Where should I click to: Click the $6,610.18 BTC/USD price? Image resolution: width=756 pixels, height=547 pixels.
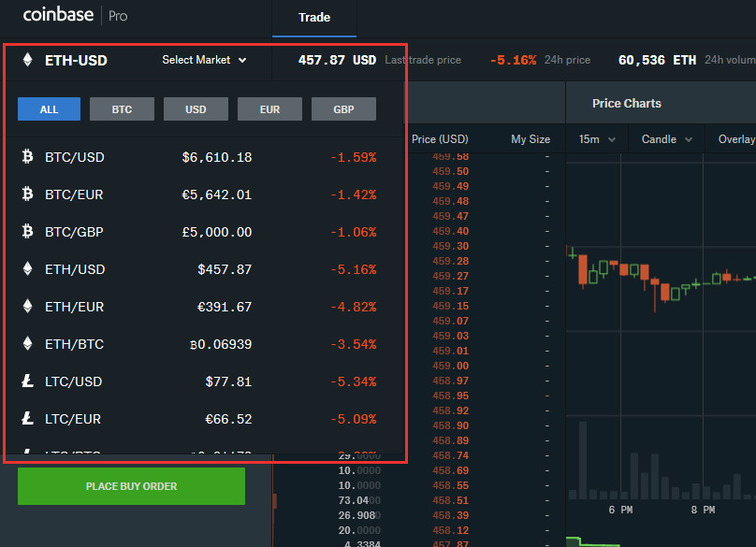[217, 157]
